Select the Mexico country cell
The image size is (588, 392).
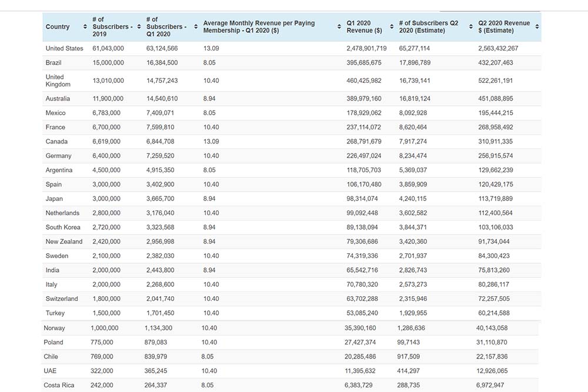pos(55,113)
